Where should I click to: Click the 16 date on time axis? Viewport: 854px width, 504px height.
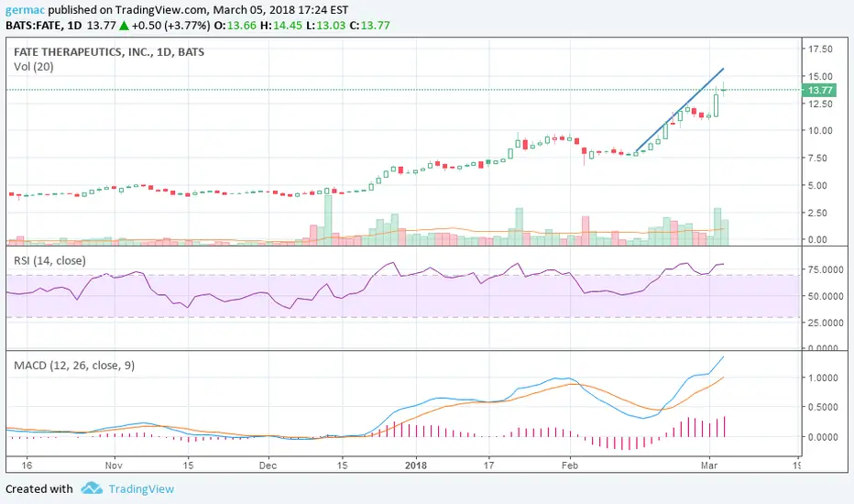[27, 466]
